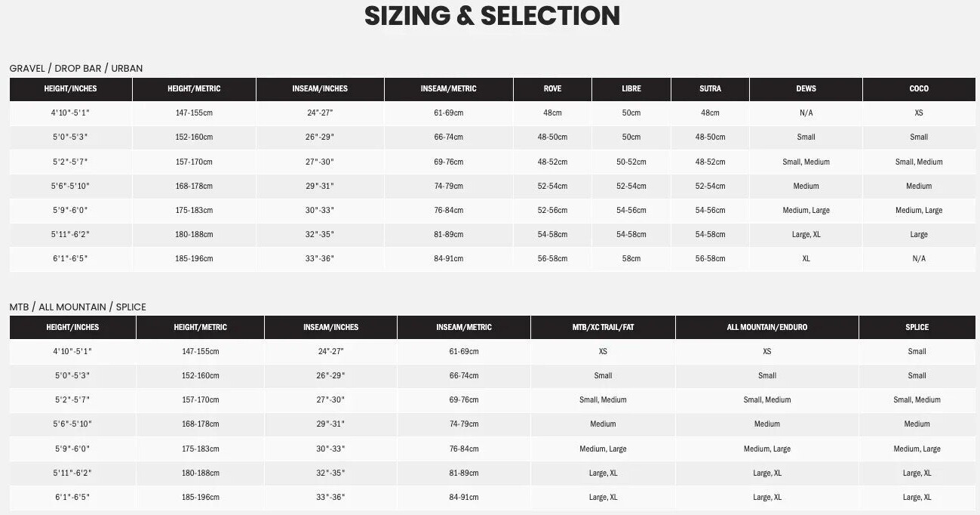
Task: Select the N/A cell in the COCO column
Action: 919,259
